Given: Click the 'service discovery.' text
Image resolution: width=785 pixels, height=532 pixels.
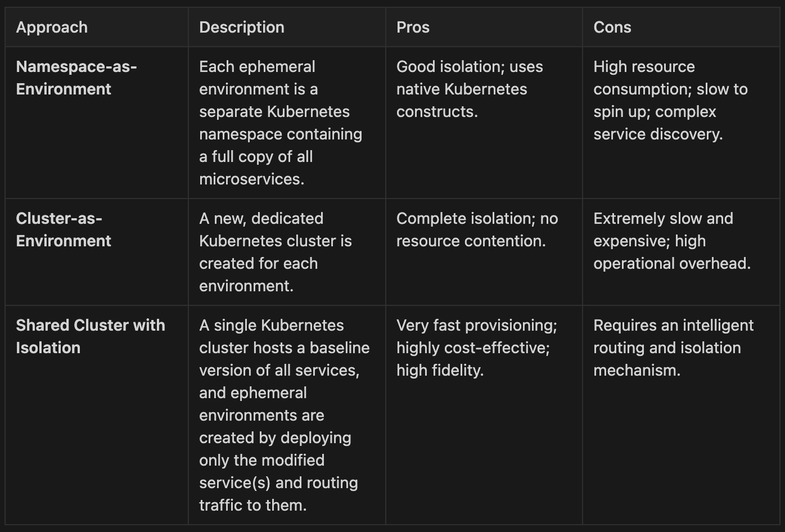Looking at the screenshot, I should coord(658,134).
